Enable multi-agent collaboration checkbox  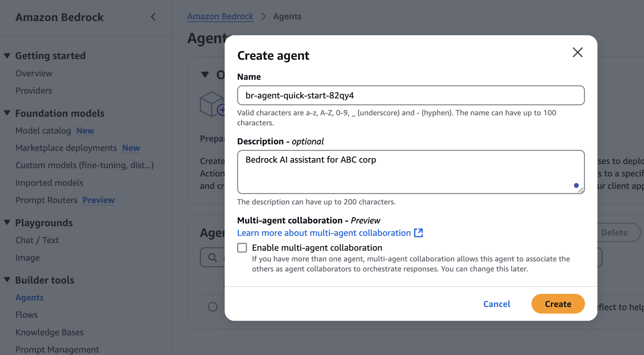click(x=242, y=248)
